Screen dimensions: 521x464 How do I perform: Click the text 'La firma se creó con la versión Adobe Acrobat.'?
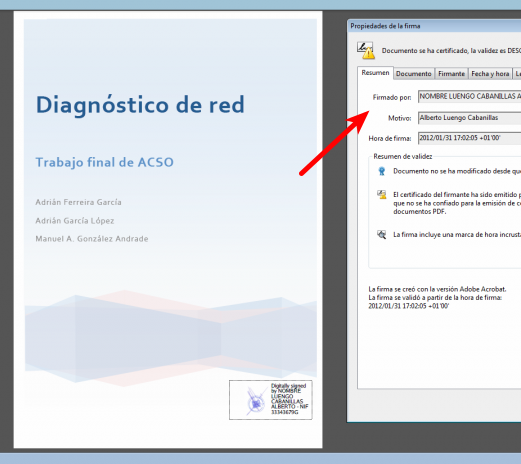[x=437, y=289]
